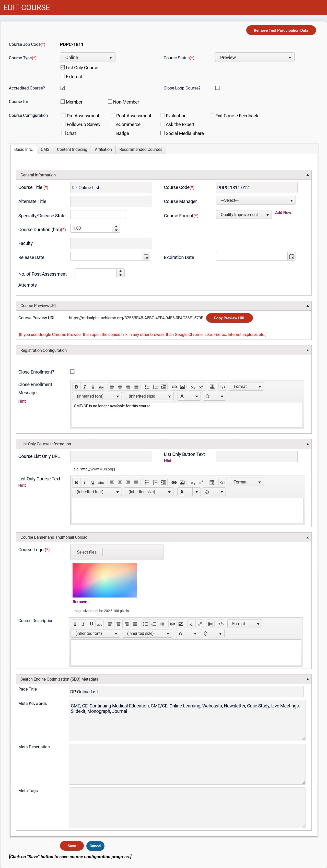
Task: Click the Copy Preview URL button
Action: (229, 318)
